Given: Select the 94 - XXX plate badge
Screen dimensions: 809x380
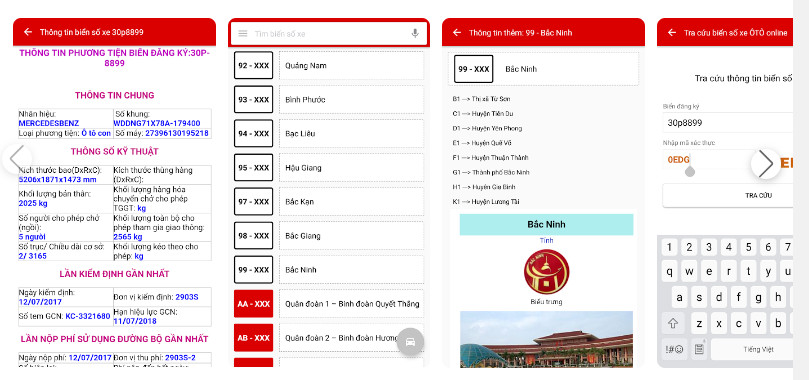Looking at the screenshot, I should pyautogui.click(x=253, y=134).
